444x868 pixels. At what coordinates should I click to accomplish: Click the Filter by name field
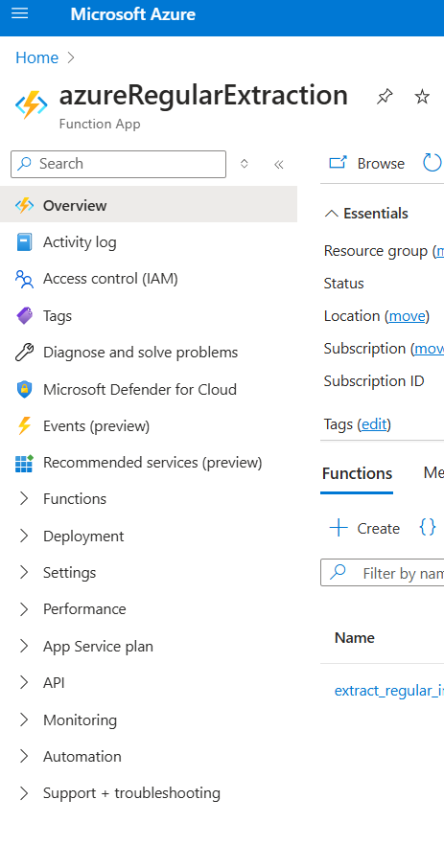[x=383, y=572]
